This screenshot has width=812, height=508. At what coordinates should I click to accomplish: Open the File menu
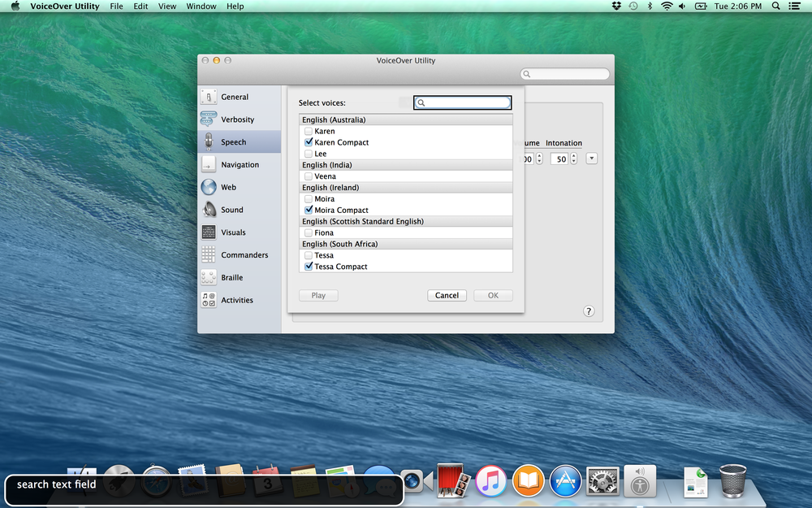(116, 7)
